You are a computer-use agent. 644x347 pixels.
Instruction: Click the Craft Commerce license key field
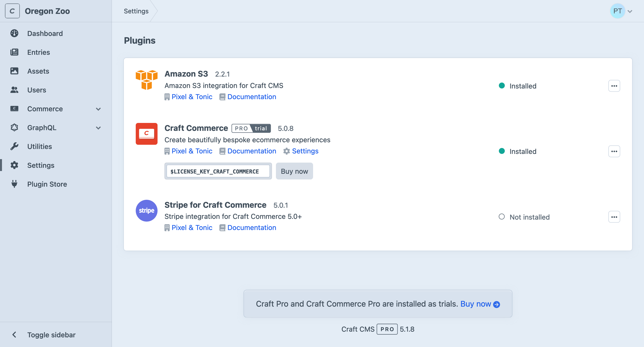click(x=218, y=171)
